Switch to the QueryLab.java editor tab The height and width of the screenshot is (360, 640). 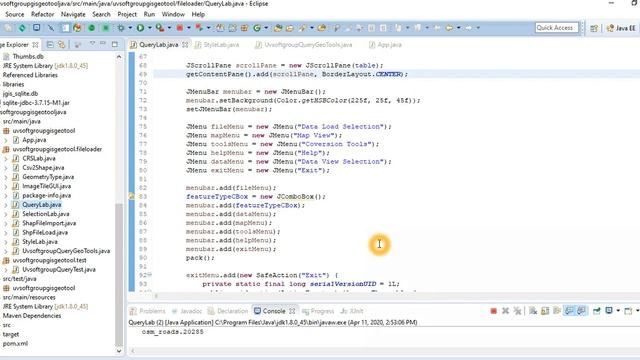point(158,45)
